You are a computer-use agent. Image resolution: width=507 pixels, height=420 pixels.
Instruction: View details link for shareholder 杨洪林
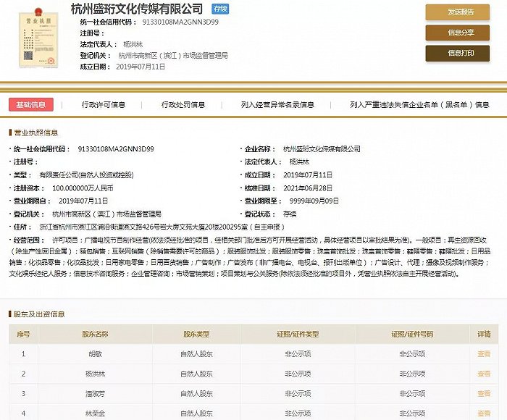(484, 374)
